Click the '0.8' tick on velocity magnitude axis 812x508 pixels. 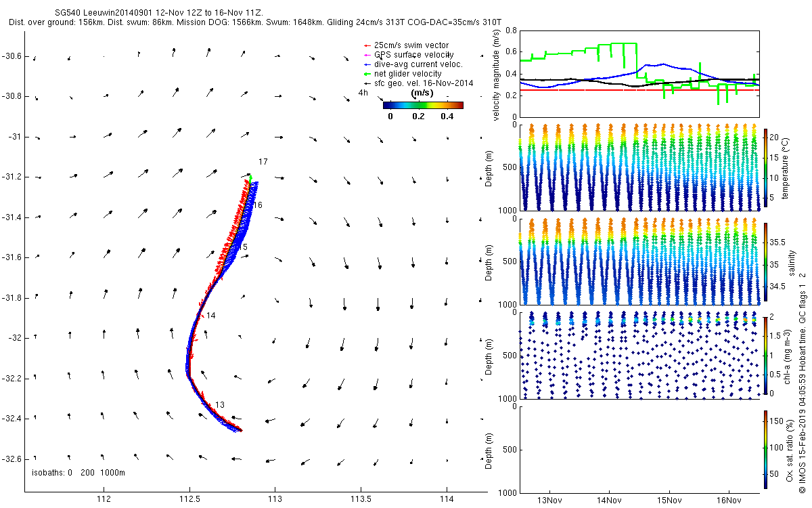(510, 30)
